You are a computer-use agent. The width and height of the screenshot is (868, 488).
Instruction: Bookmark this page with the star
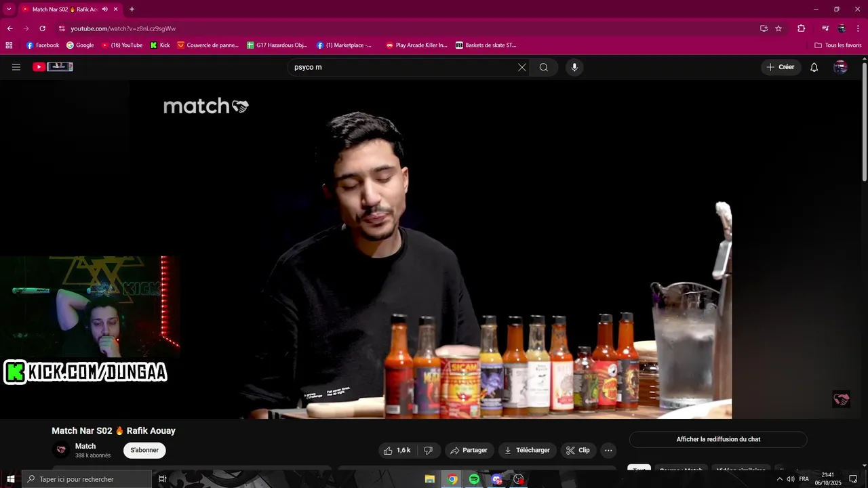(778, 28)
